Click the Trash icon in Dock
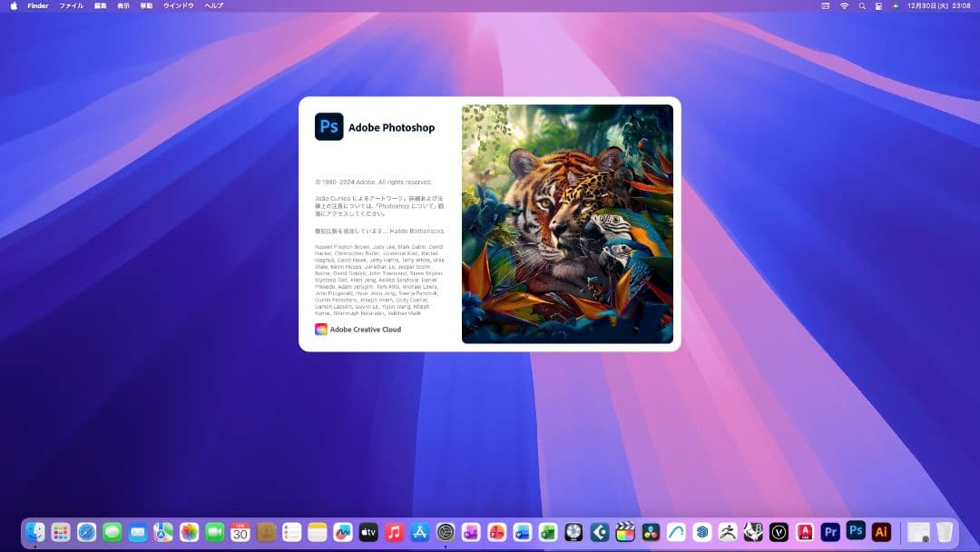Viewport: 980px width, 552px height. (x=945, y=532)
